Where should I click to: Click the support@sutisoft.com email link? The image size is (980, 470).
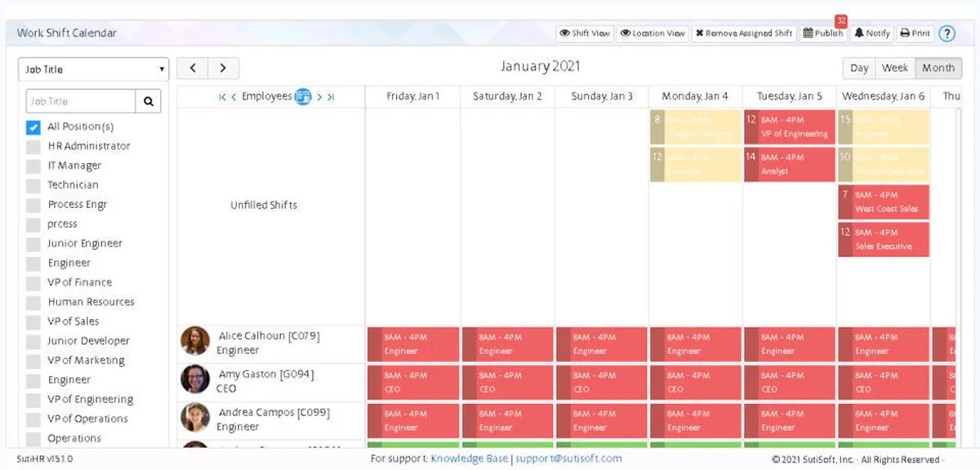pos(568,459)
